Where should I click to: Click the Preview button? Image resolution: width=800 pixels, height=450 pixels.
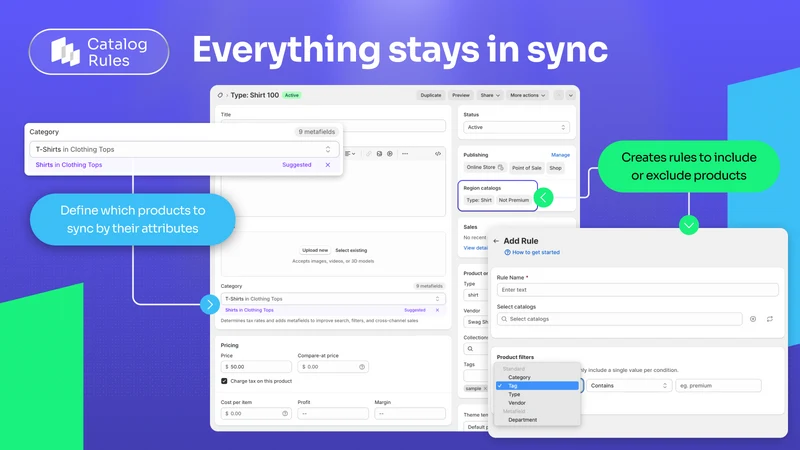(461, 95)
